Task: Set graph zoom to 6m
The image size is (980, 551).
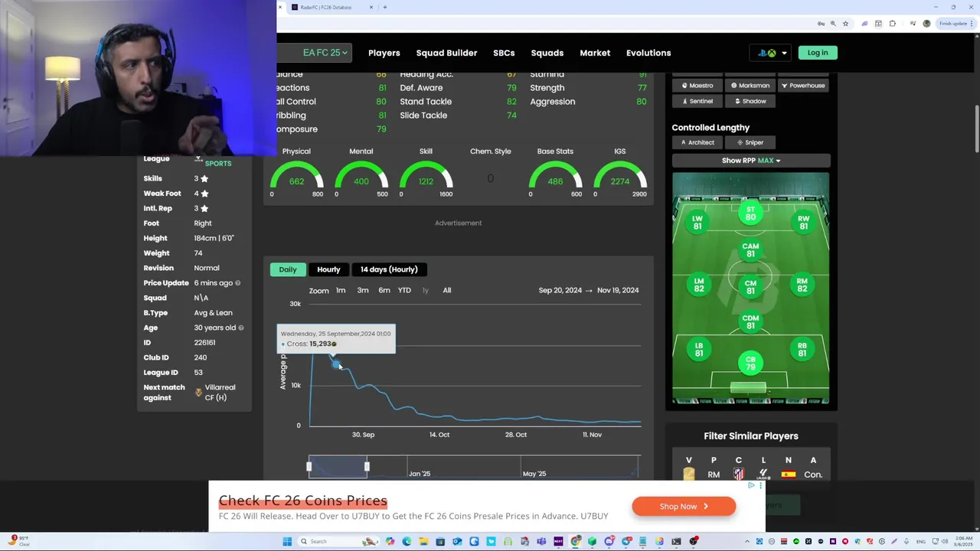Action: [x=384, y=290]
